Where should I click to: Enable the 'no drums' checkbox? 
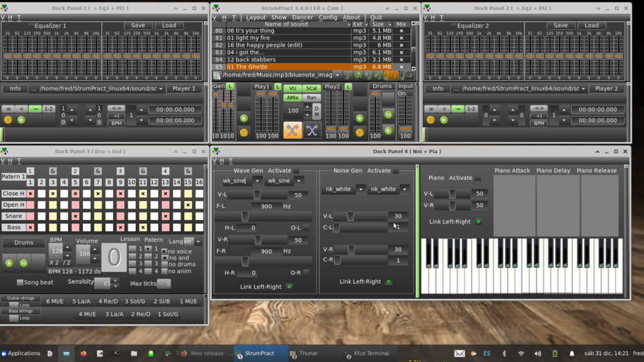click(165, 265)
